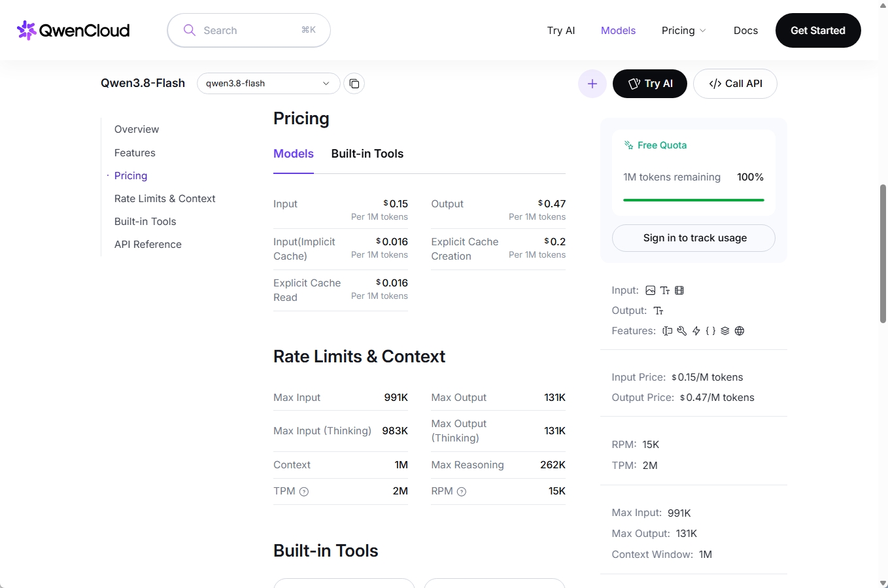
Task: Click the curly braces feature icon
Action: pos(710,331)
